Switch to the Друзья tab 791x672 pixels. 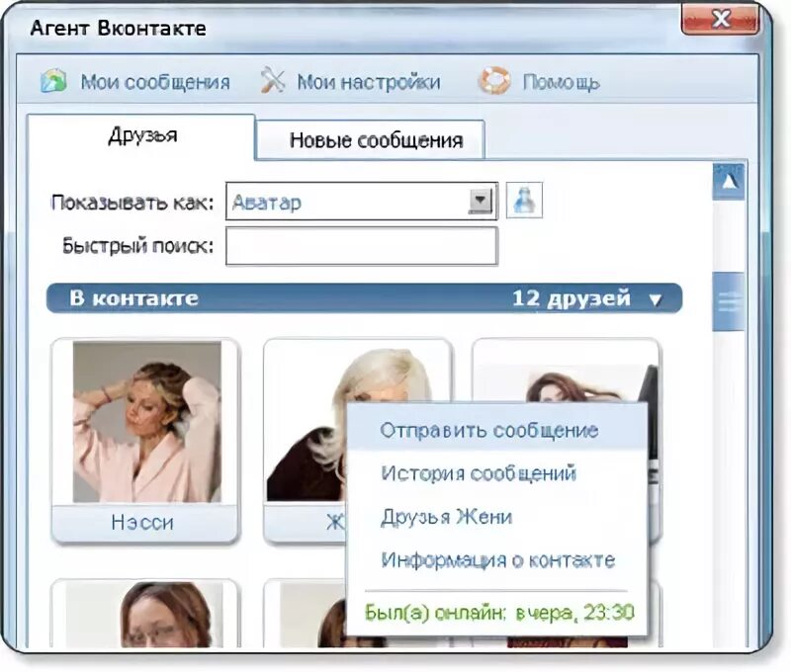(x=141, y=136)
